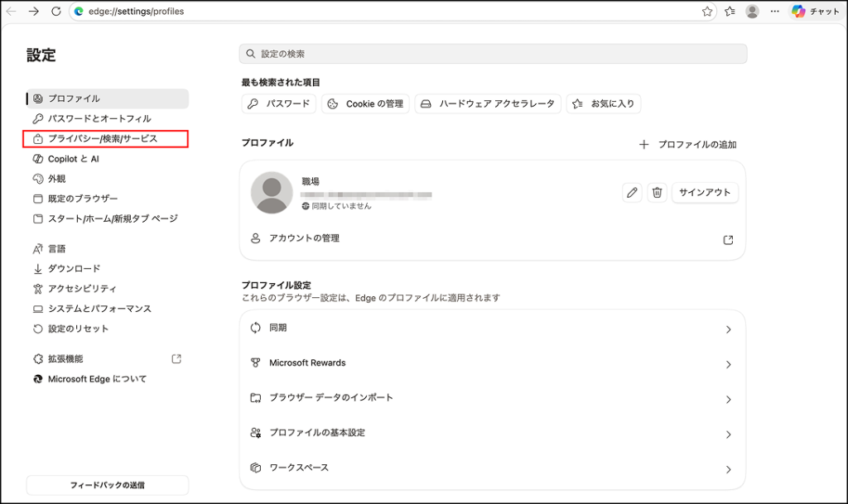The width and height of the screenshot is (848, 504).
Task: Click the external link icon beside 拡張機能
Action: pyautogui.click(x=176, y=358)
